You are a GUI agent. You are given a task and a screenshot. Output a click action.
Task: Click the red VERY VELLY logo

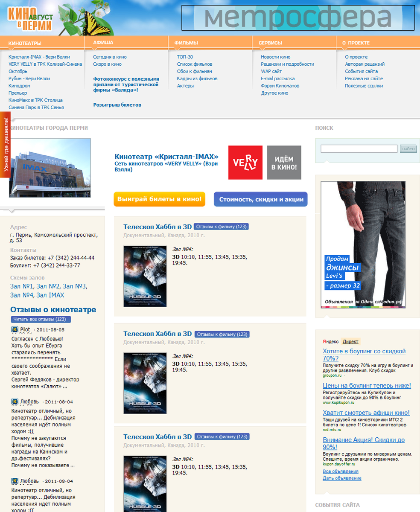(x=245, y=163)
